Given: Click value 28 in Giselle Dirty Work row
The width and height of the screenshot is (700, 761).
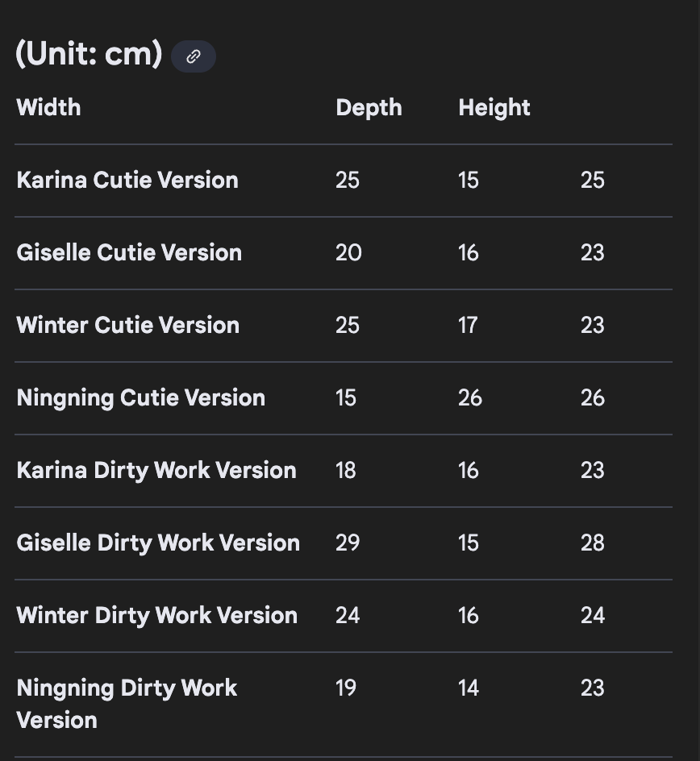Looking at the screenshot, I should click(592, 543).
